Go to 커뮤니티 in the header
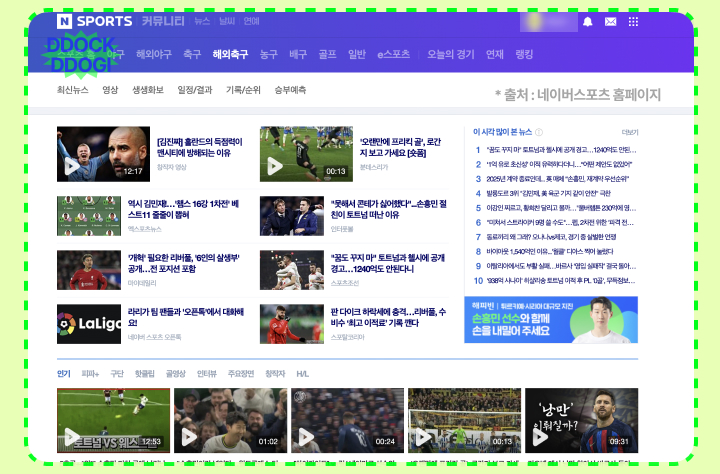The height and width of the screenshot is (474, 720). tap(163, 21)
